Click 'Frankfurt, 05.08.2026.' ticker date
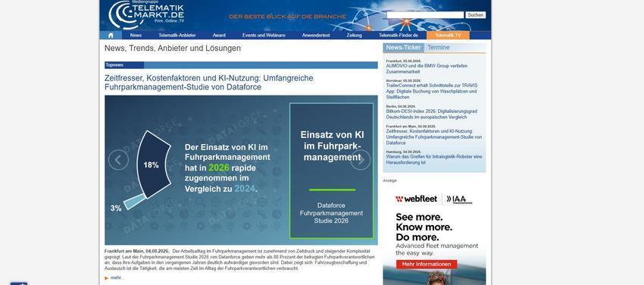This screenshot has height=285, width=644. (x=404, y=61)
